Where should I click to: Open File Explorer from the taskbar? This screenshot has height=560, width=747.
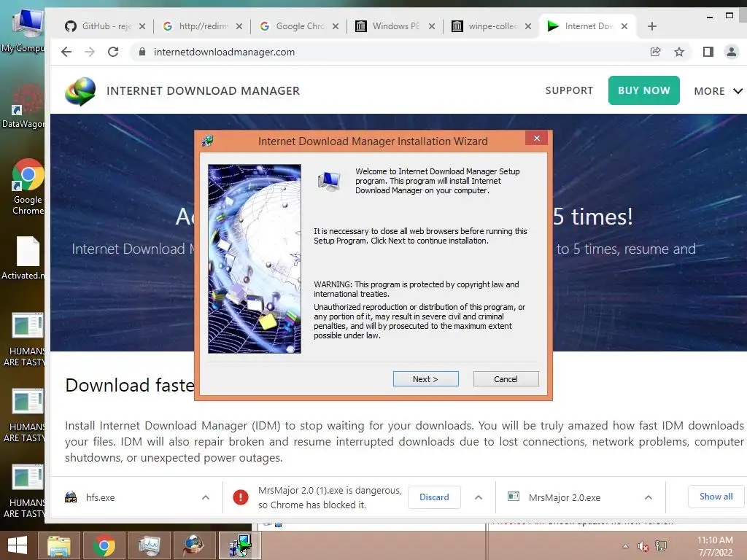(x=59, y=545)
